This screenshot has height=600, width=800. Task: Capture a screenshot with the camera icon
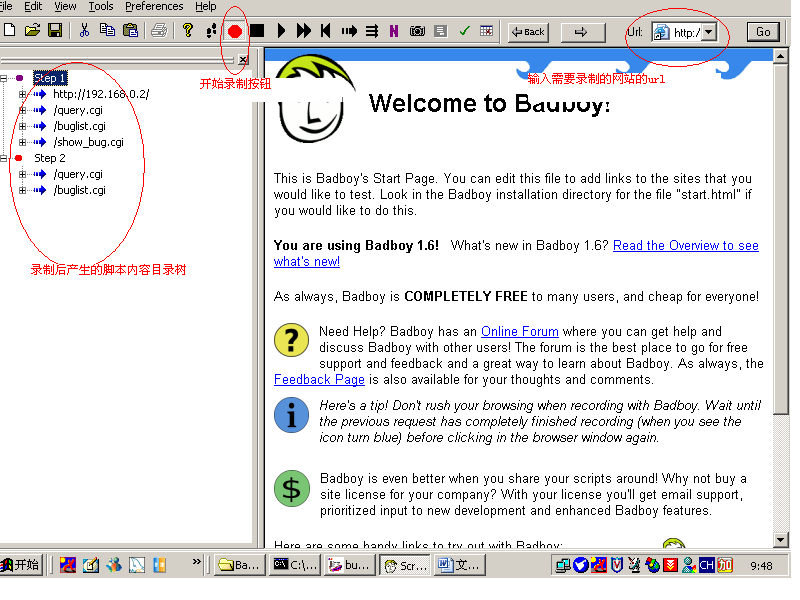point(417,32)
